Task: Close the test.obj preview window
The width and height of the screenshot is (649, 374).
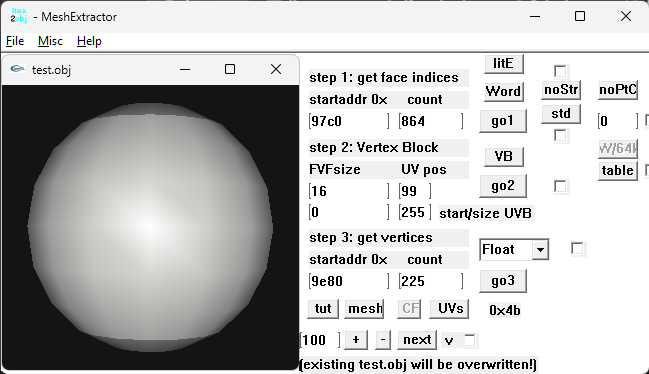Action: (276, 69)
